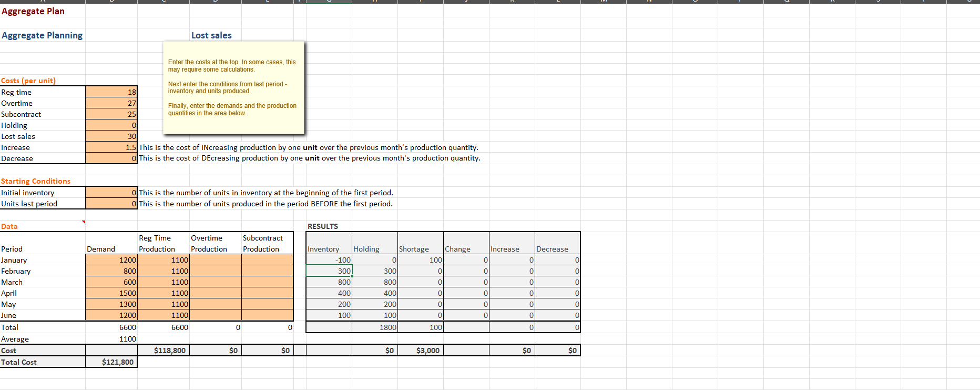980x390 pixels.
Task: Select the yellow instructions note box
Action: (x=234, y=87)
